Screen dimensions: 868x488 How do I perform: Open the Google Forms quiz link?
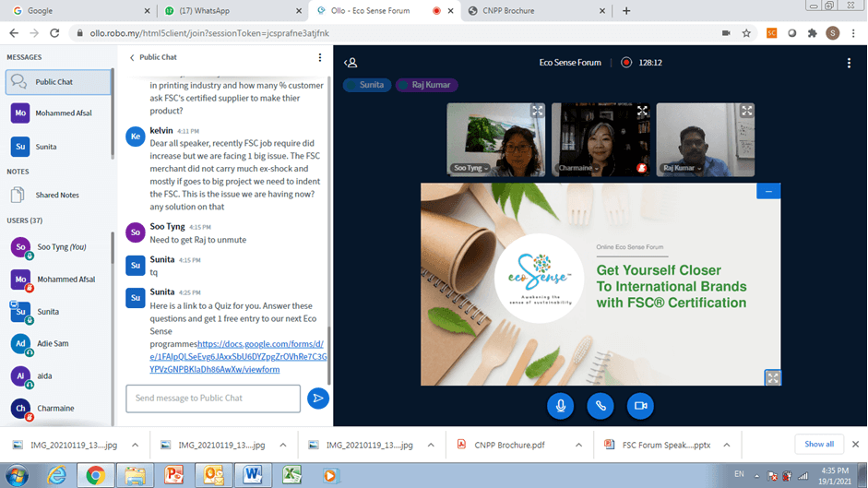click(x=238, y=356)
